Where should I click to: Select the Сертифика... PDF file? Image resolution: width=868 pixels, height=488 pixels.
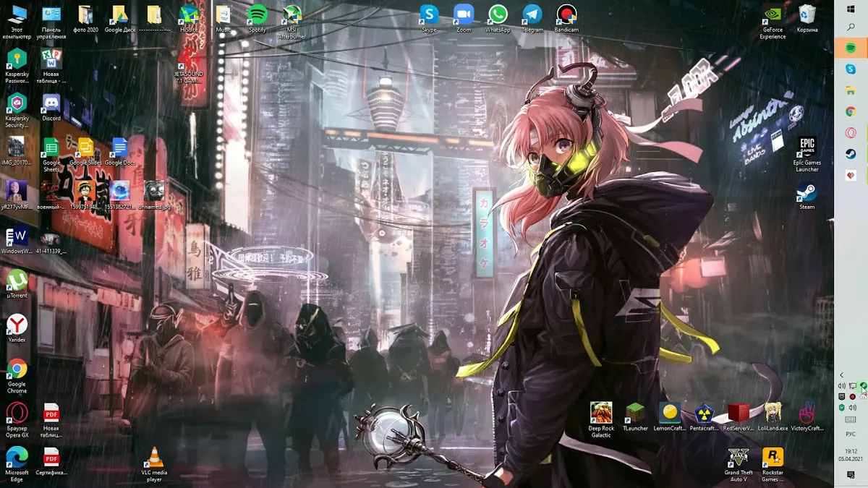(x=51, y=461)
